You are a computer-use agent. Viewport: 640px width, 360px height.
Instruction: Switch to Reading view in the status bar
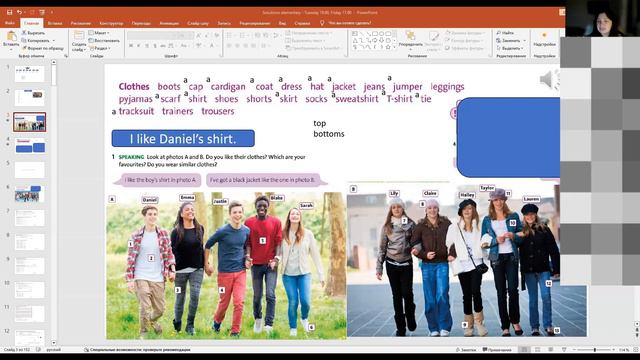[551, 350]
